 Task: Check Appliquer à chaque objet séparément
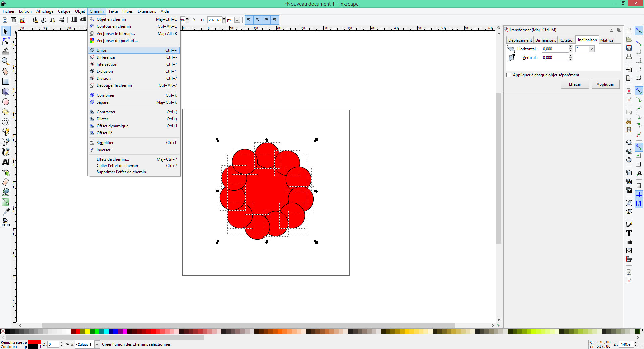pyautogui.click(x=509, y=75)
